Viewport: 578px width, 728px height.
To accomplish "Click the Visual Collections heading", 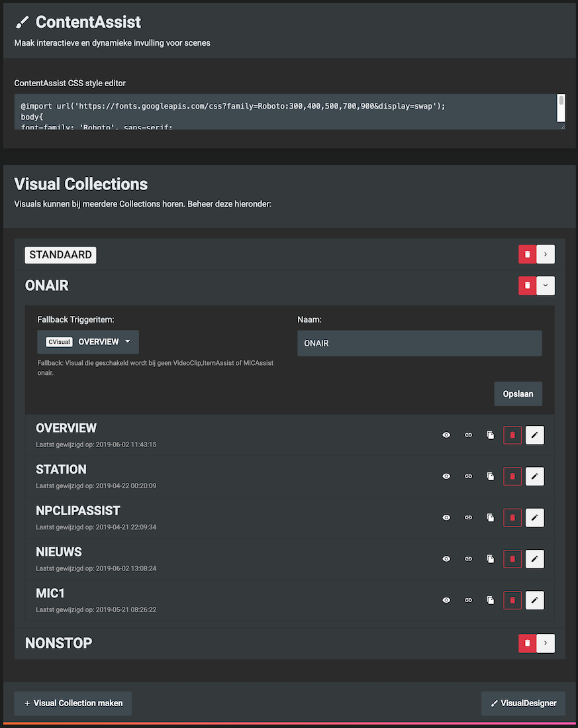I will click(81, 184).
